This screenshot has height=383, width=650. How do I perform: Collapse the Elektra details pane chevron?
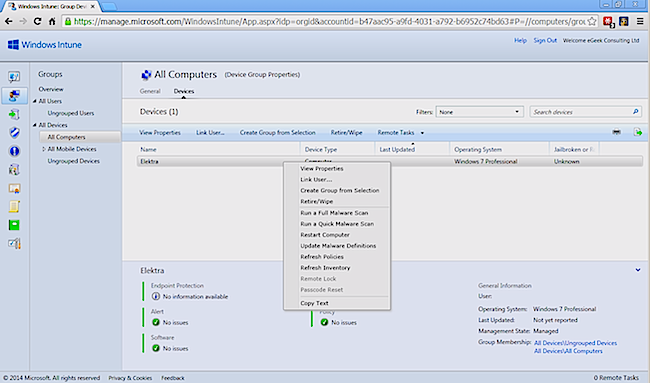pyautogui.click(x=638, y=270)
